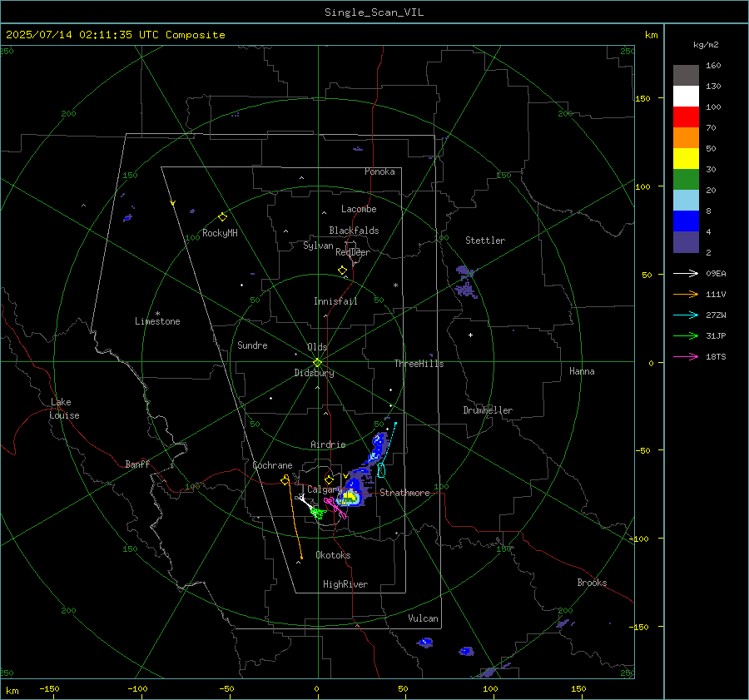Click the yellow diamond marker below RedDeer
The image size is (749, 700).
click(x=342, y=271)
